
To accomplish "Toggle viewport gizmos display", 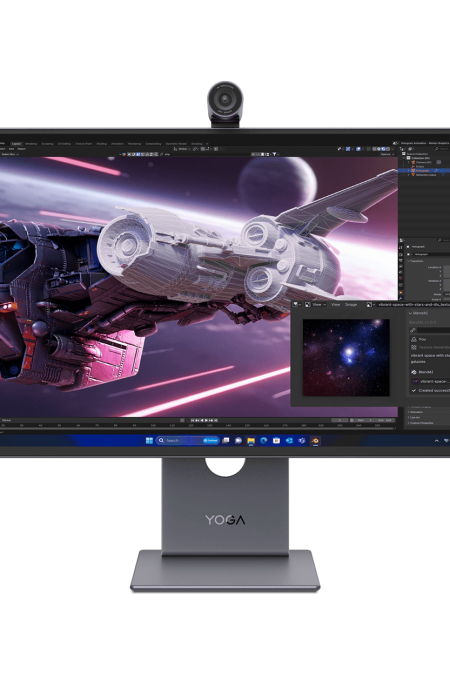I will click(348, 149).
